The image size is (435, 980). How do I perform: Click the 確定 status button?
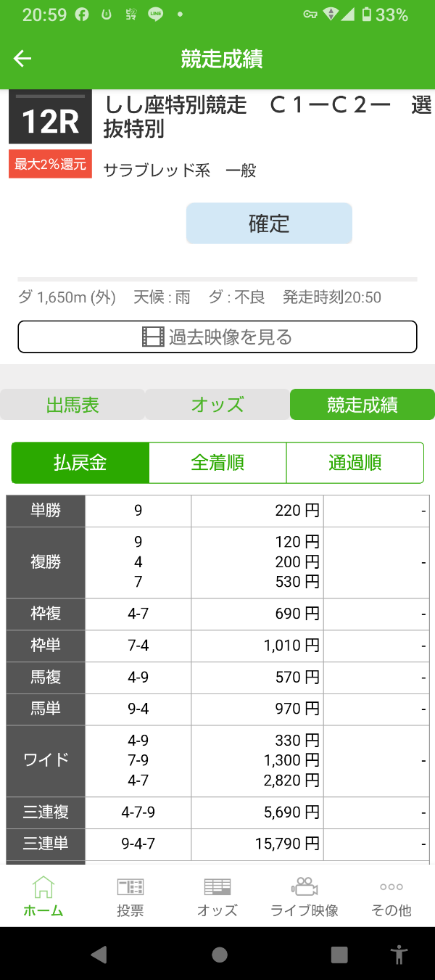point(269,223)
